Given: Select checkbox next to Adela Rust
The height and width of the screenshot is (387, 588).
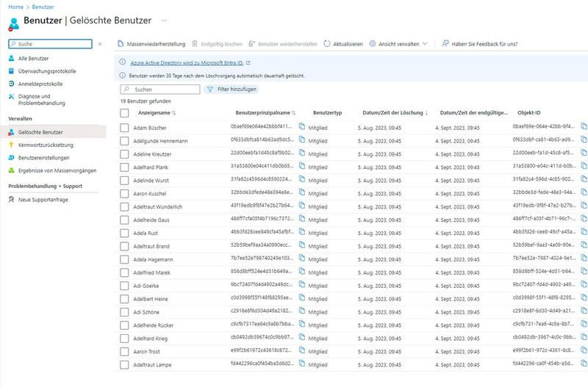Looking at the screenshot, I should (124, 233).
